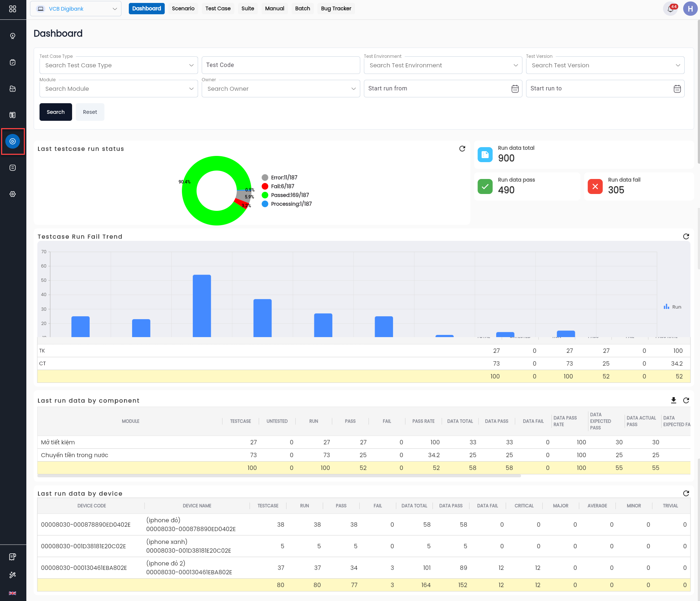Toggle Fail legend entry in donut chart
700x601 pixels.
(278, 186)
